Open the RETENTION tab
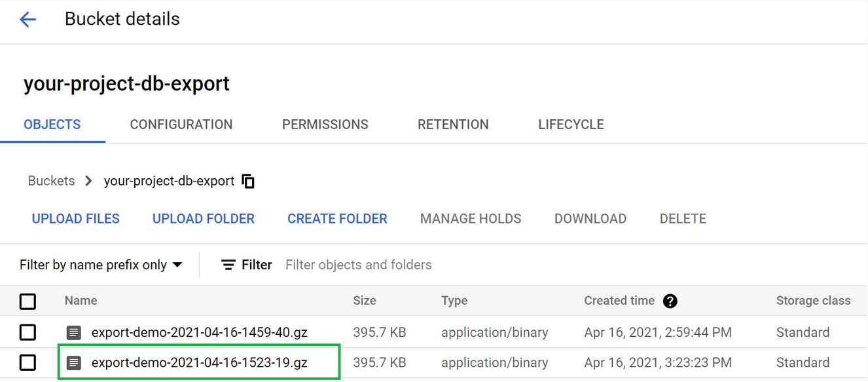868x382 pixels. coord(453,124)
